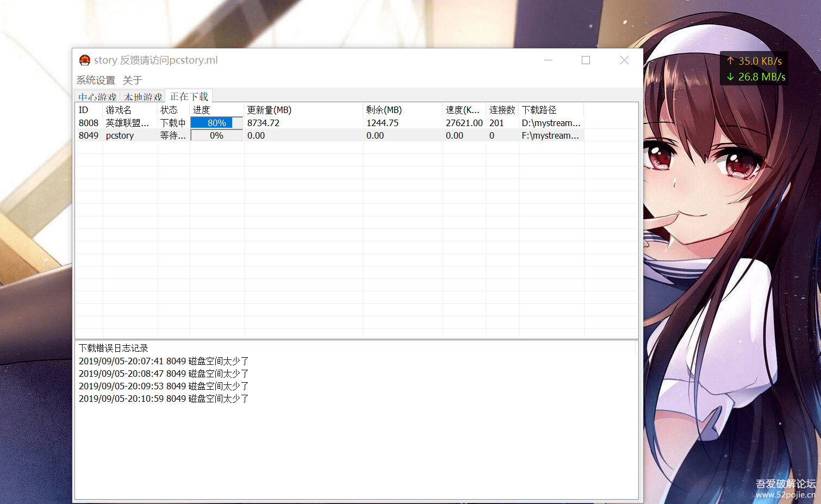The image size is (821, 504).
Task: Sort by the 剩余(MB) column header
Action: (403, 110)
